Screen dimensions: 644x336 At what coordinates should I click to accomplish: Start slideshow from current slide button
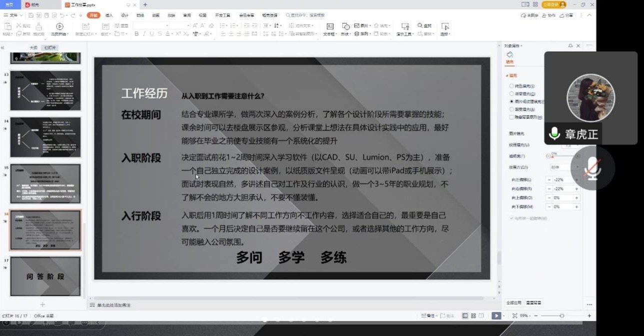pos(59,28)
